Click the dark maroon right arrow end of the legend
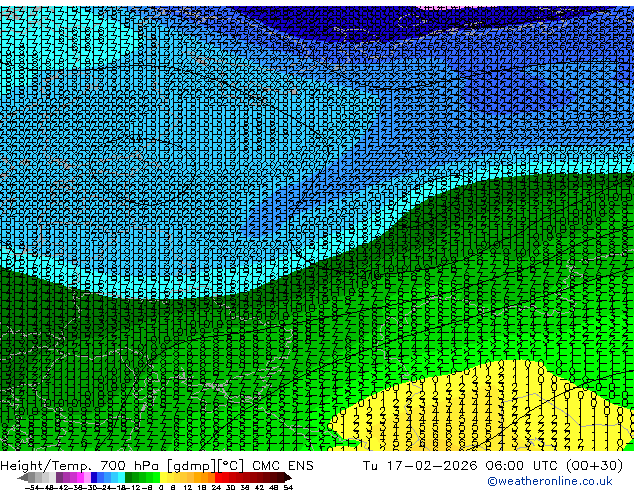Viewport: 634px width, 490px height. (288, 477)
